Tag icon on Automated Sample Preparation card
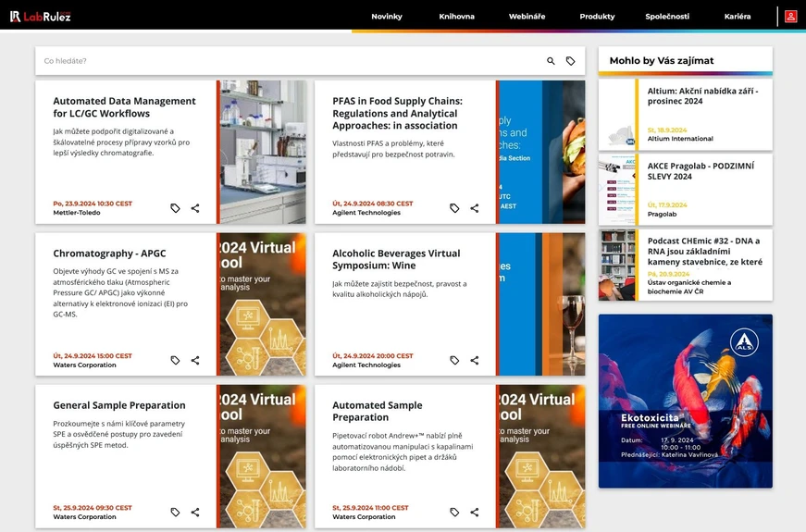The width and height of the screenshot is (806, 532). coord(454,512)
